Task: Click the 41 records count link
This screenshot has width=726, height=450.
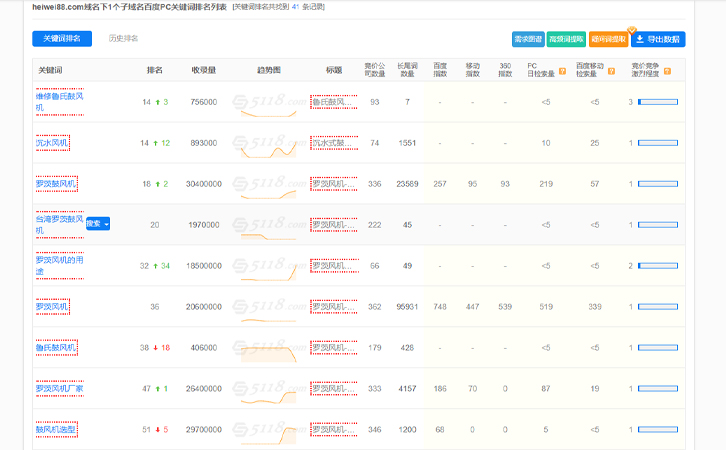Action: point(295,6)
